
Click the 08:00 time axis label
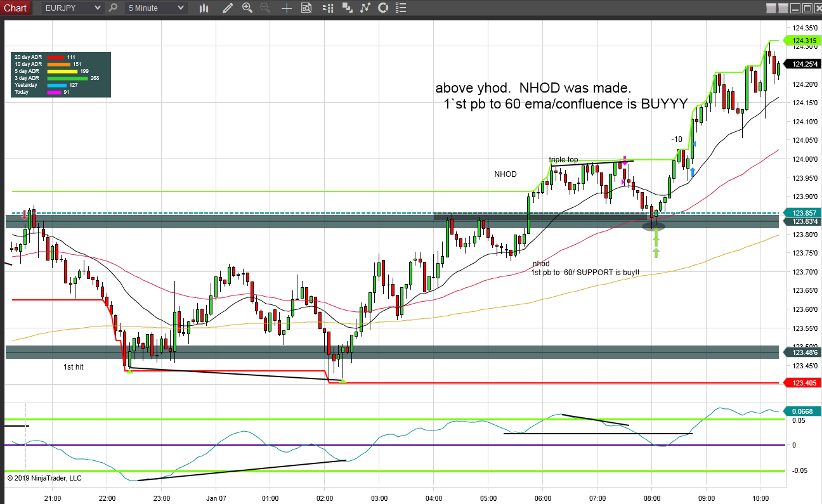652,498
